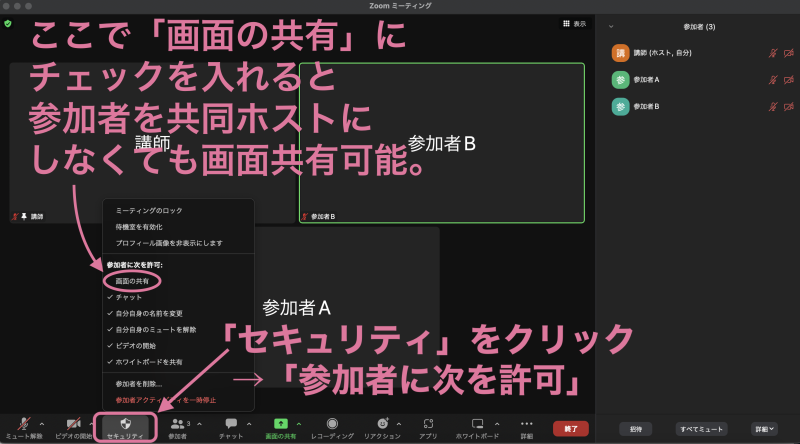Open the 詳細 three-dots toolbar icon
This screenshot has height=444, width=800.
pyautogui.click(x=527, y=424)
